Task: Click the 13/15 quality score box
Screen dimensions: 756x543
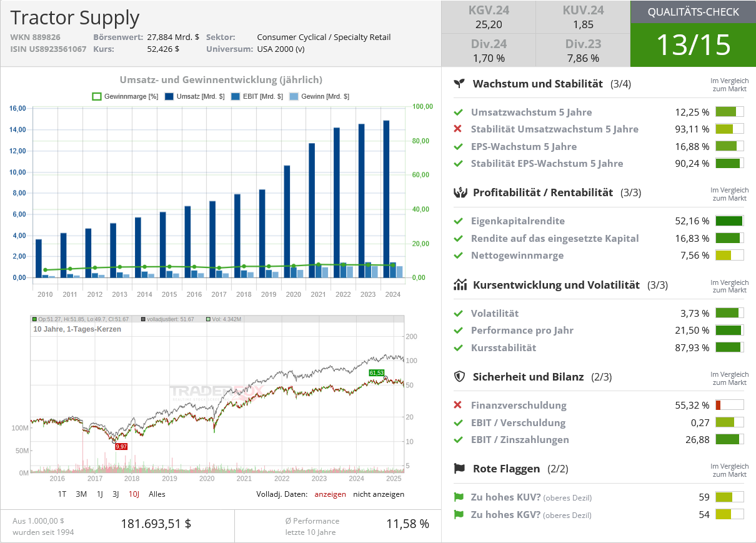Action: [693, 45]
